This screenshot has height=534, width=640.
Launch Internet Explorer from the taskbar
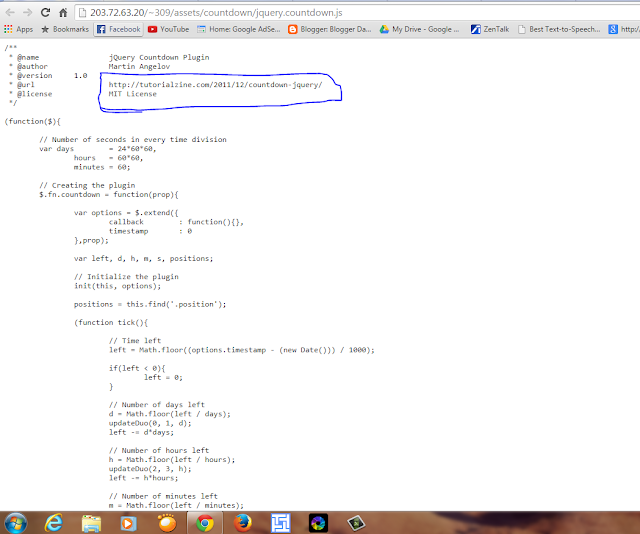[54, 523]
